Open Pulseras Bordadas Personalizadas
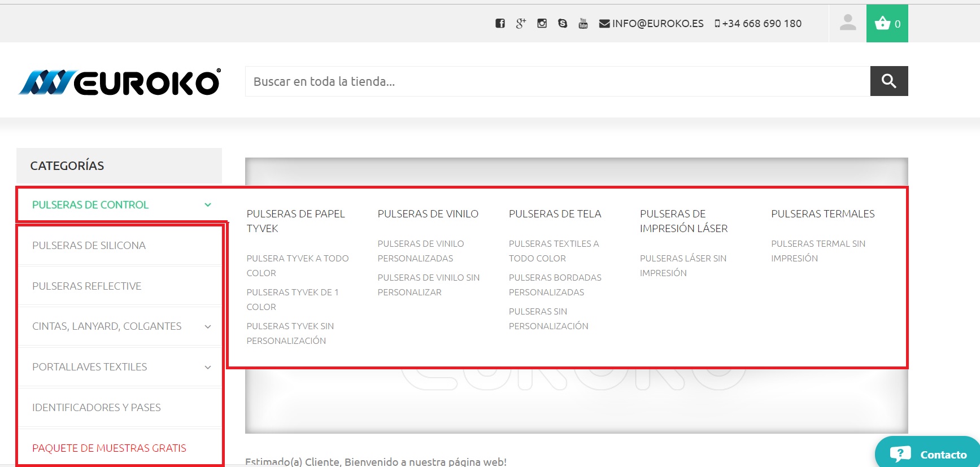This screenshot has height=467, width=980. pos(555,285)
